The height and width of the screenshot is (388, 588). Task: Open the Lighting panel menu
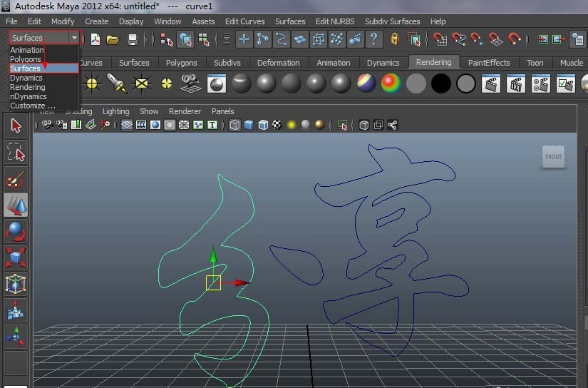pos(115,111)
